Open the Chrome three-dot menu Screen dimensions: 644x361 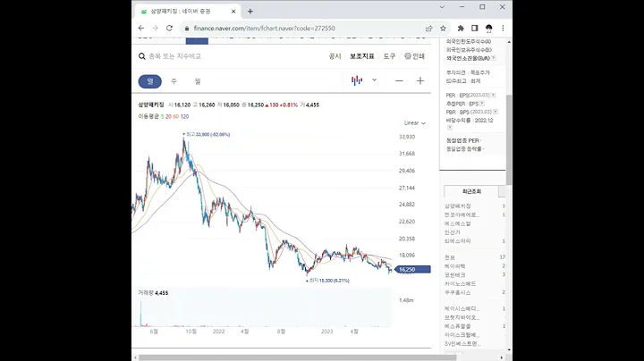coord(503,29)
